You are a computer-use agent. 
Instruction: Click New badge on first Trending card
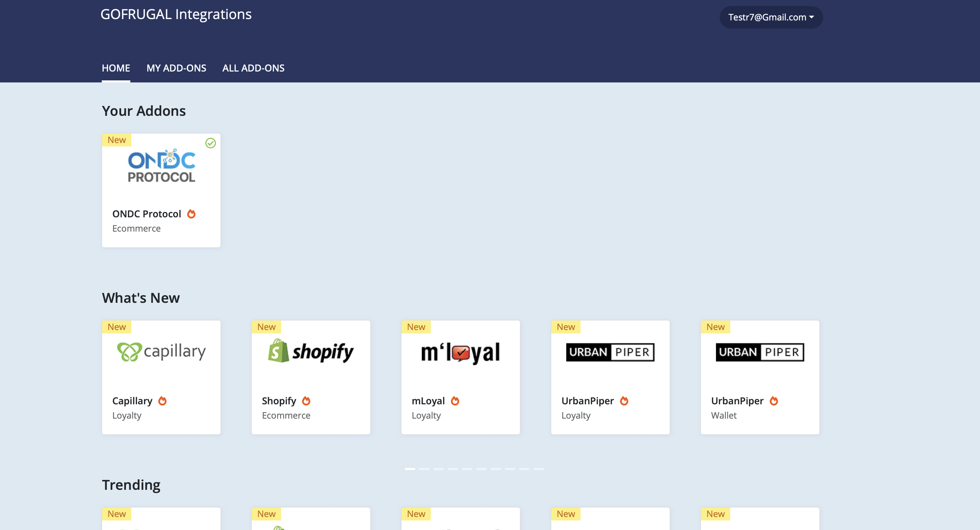[x=116, y=514]
